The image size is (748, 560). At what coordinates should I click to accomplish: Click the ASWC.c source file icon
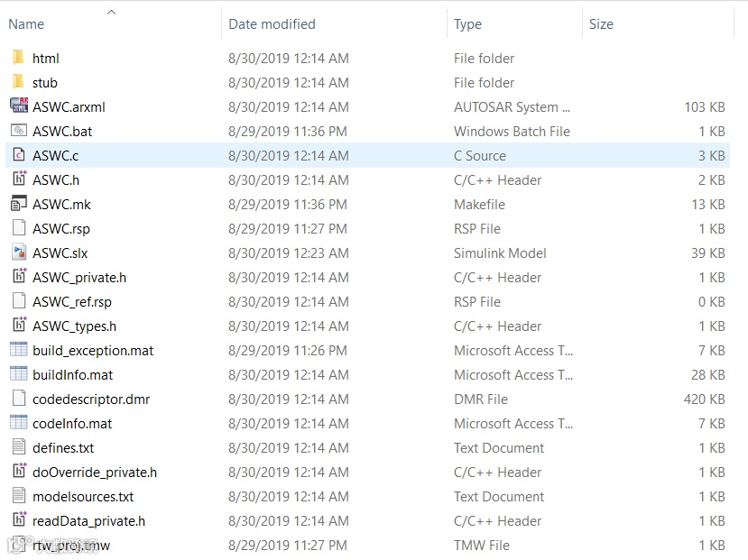[x=18, y=155]
